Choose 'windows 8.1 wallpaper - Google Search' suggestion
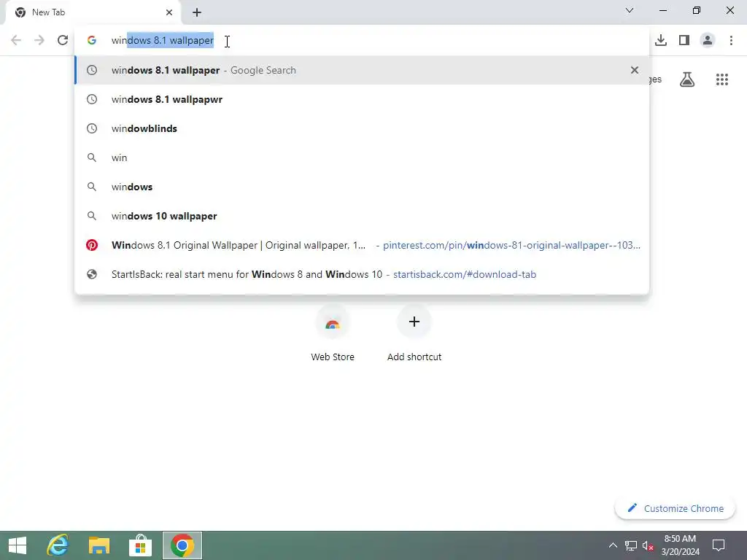This screenshot has height=560, width=747. 362,70
